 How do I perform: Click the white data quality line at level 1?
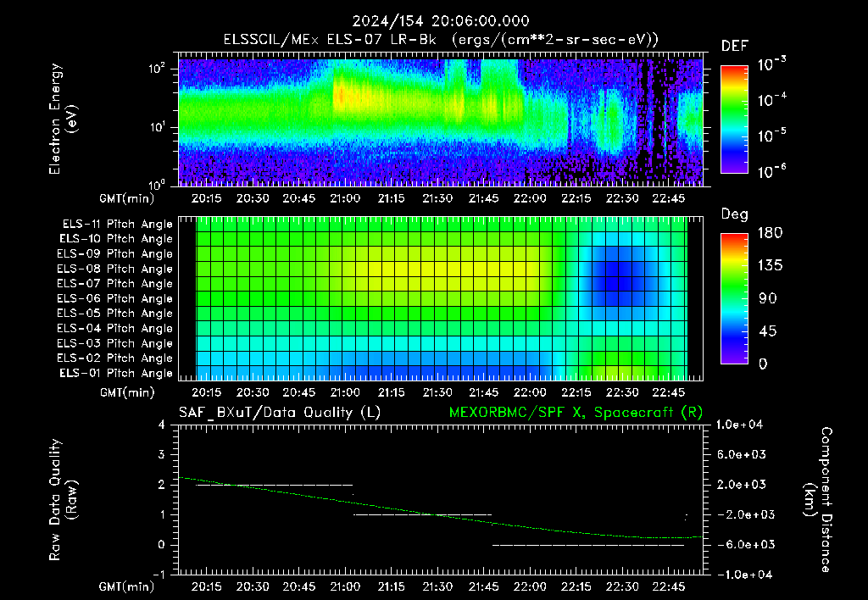[x=423, y=514]
